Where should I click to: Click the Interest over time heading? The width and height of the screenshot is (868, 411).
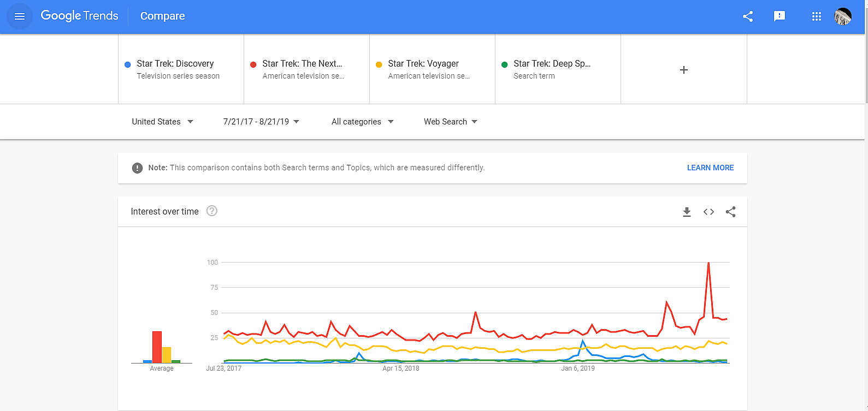pyautogui.click(x=164, y=211)
